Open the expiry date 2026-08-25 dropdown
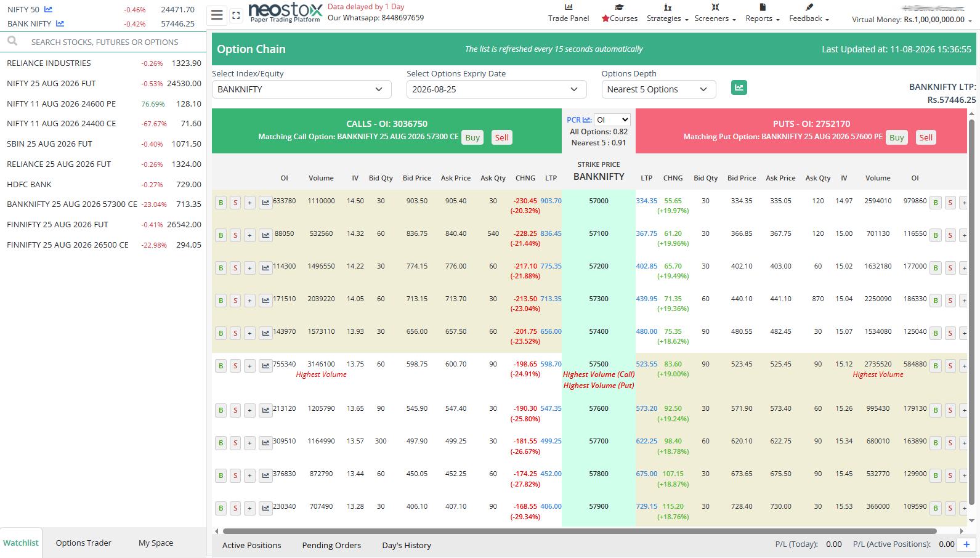This screenshot has height=558, width=980. [496, 89]
